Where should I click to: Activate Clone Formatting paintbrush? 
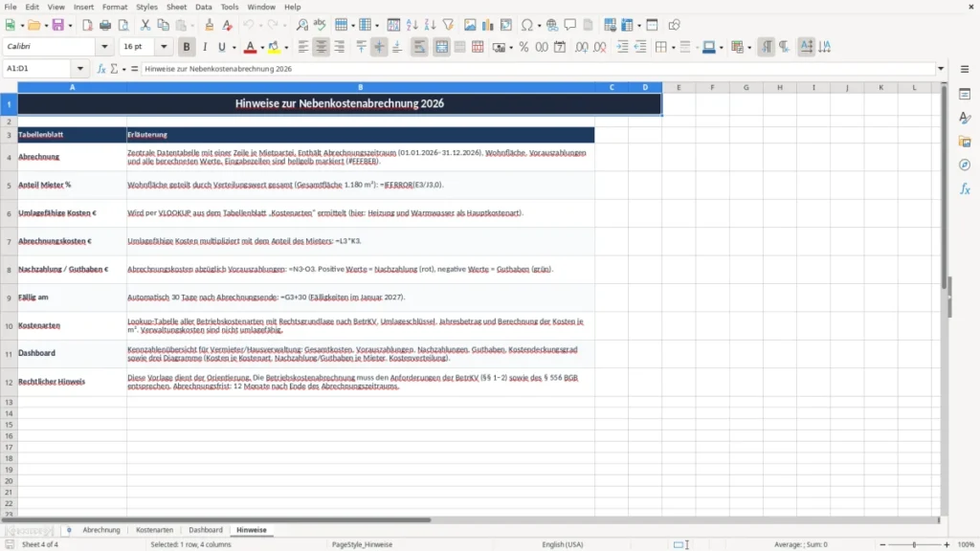210,25
